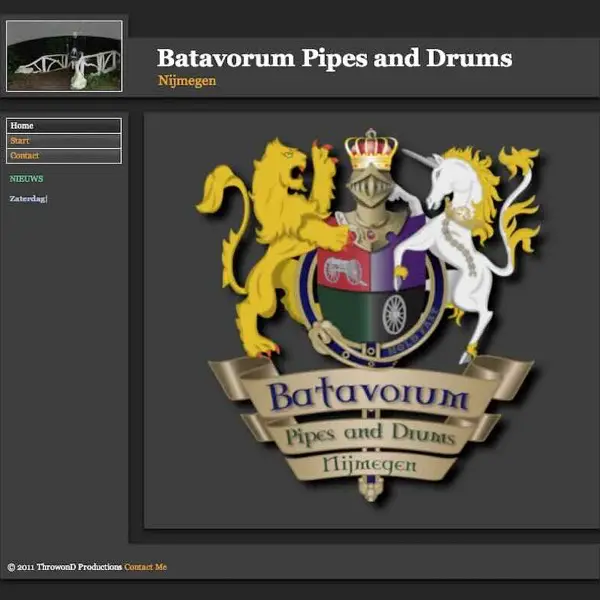
Task: Click the Contact Me footer link
Action: [x=145, y=567]
